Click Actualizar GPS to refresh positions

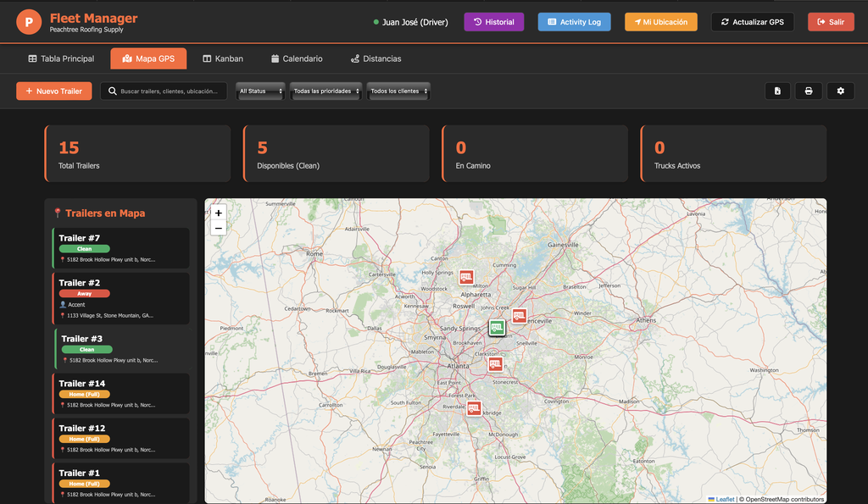pyautogui.click(x=753, y=21)
